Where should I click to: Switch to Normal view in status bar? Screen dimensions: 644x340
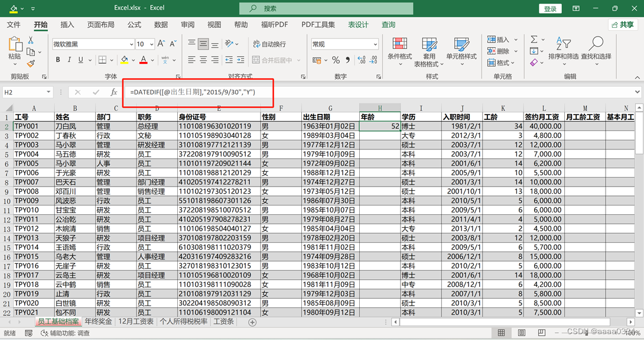click(x=501, y=332)
